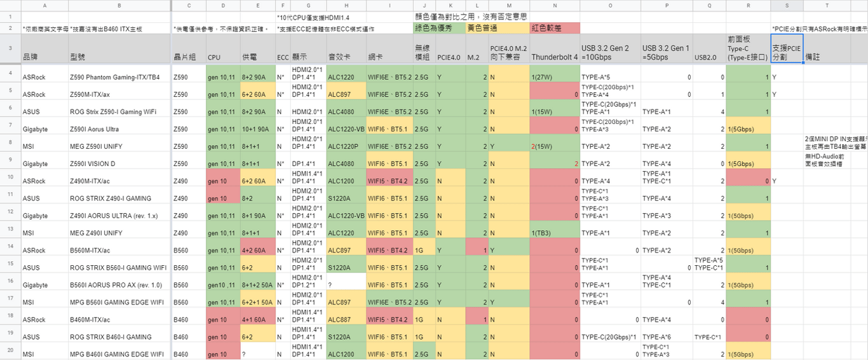Click the USB 3.2 Gen 1 =5Gbps header
This screenshot has width=868, height=360.
667,49
